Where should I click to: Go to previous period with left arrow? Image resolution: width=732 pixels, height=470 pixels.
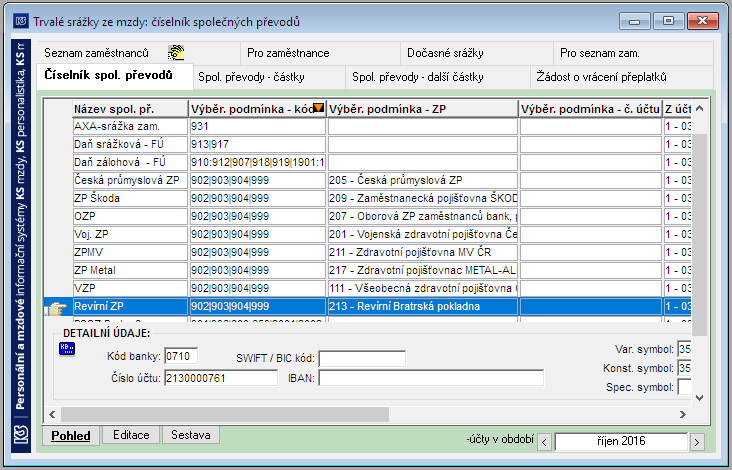[545, 442]
